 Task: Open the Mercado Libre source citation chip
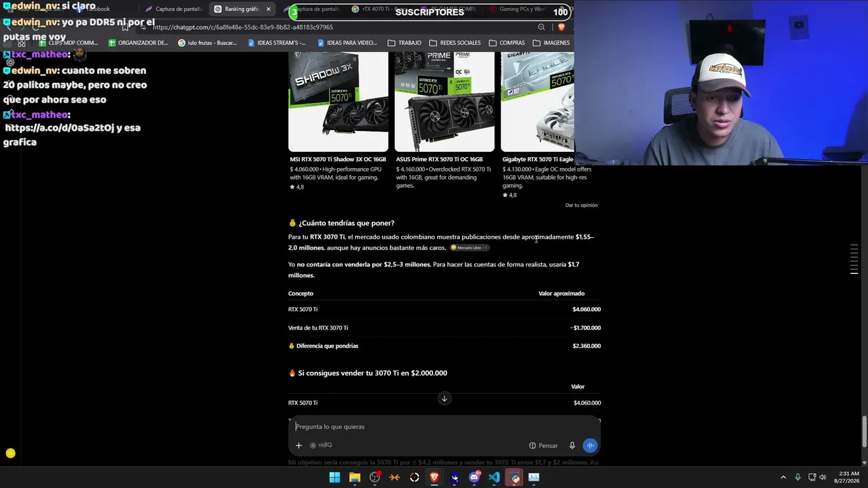[x=469, y=248]
